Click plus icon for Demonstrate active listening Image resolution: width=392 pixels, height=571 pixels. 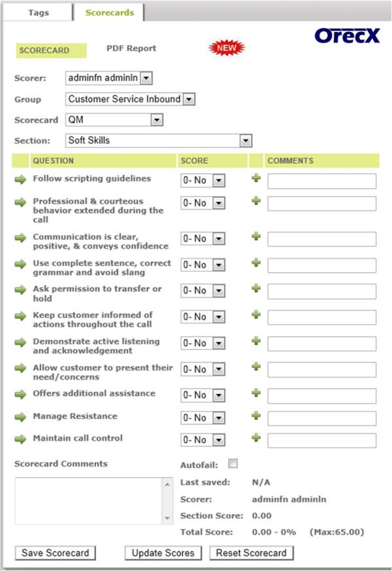(x=256, y=342)
